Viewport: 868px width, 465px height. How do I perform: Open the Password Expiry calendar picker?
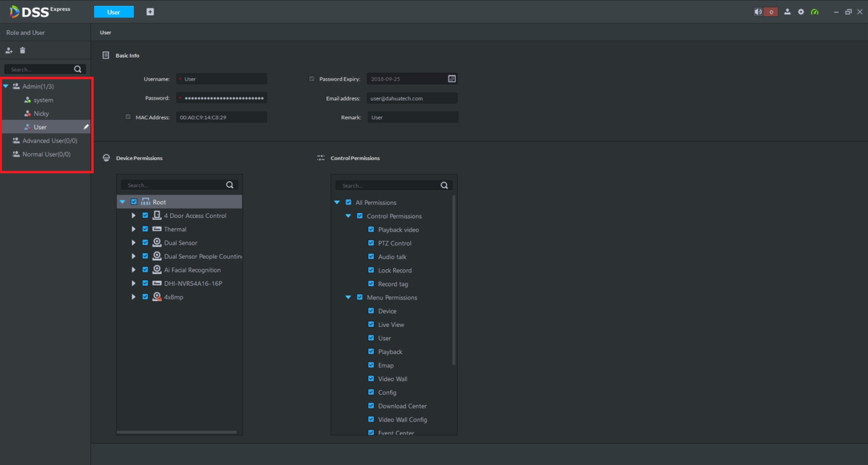coord(451,79)
